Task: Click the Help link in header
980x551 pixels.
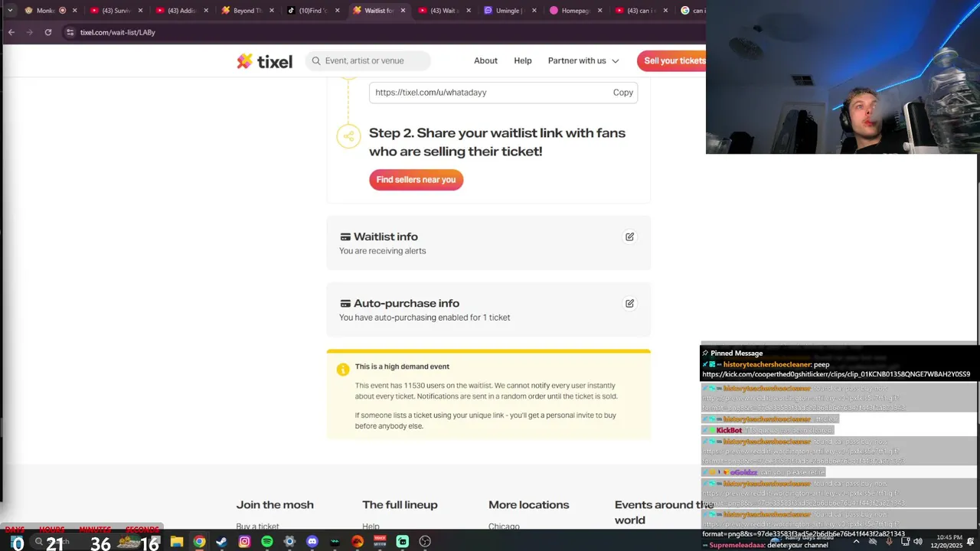Action: 523,60
